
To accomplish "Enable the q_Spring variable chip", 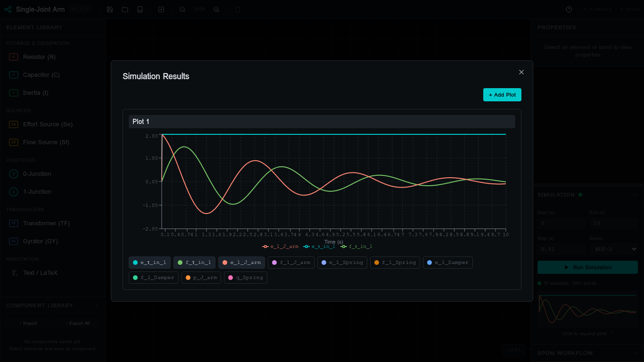I will click(x=246, y=278).
